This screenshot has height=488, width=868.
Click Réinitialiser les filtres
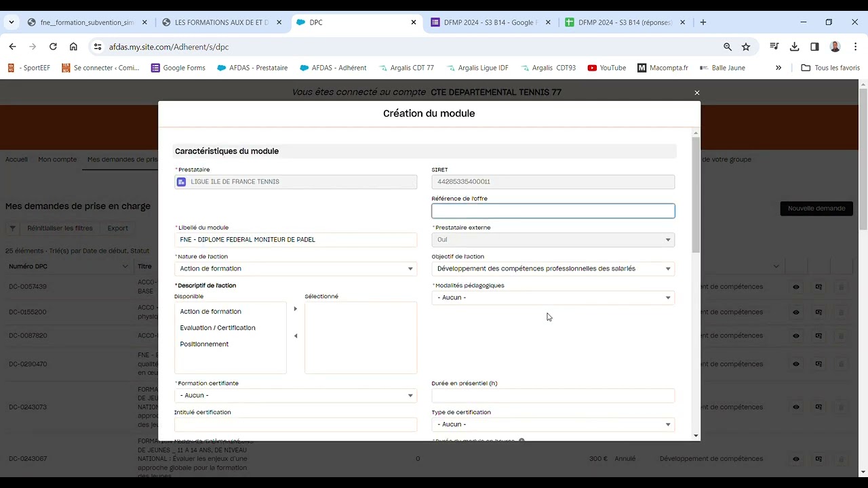pyautogui.click(x=60, y=228)
